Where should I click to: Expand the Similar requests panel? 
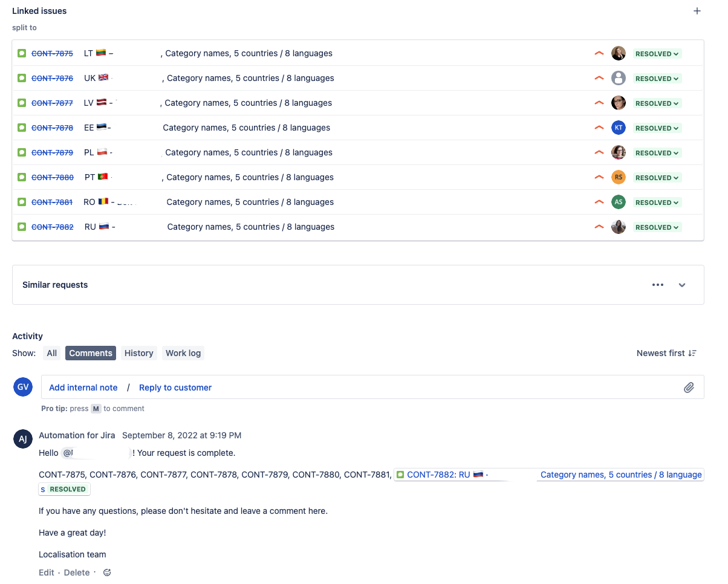pyautogui.click(x=682, y=285)
